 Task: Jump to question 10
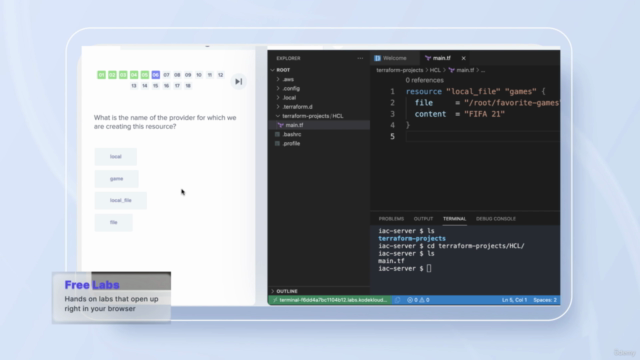pyautogui.click(x=199, y=75)
